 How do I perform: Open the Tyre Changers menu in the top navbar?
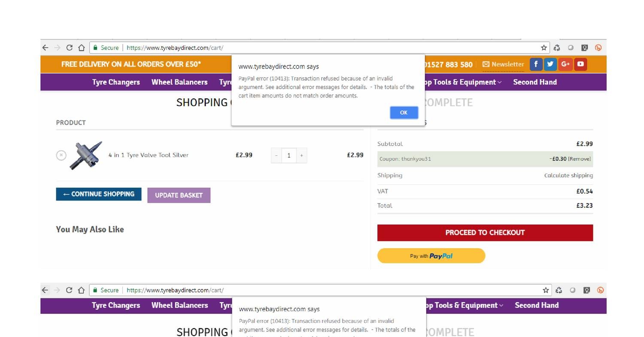click(116, 82)
